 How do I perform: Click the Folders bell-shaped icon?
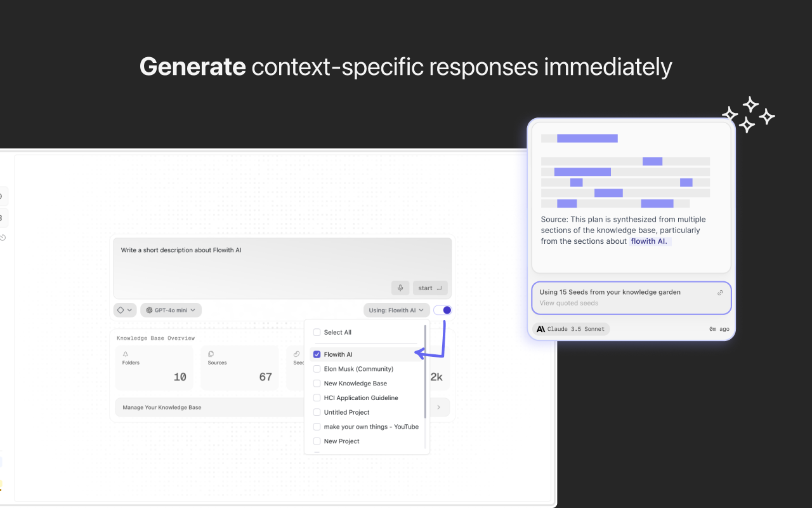click(x=125, y=354)
